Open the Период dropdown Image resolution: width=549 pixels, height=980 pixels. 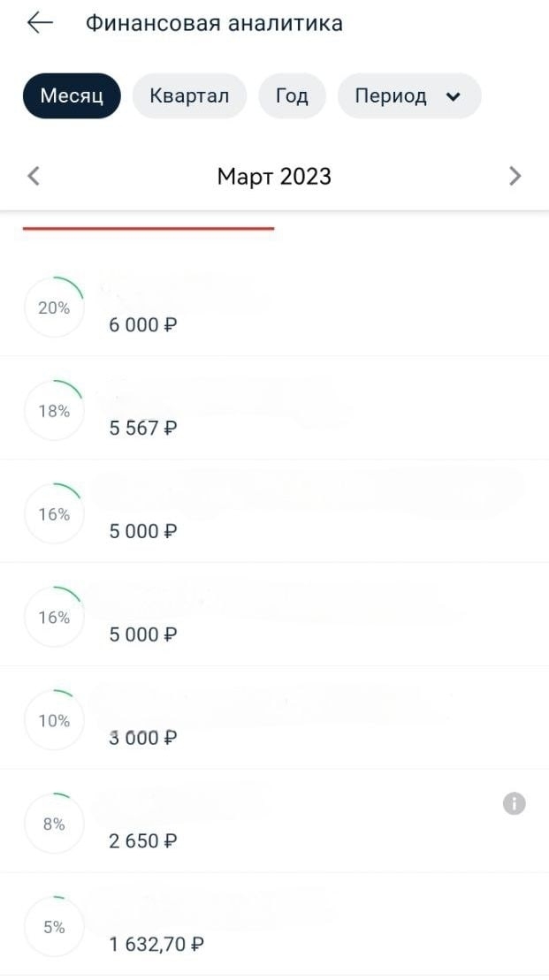408,95
